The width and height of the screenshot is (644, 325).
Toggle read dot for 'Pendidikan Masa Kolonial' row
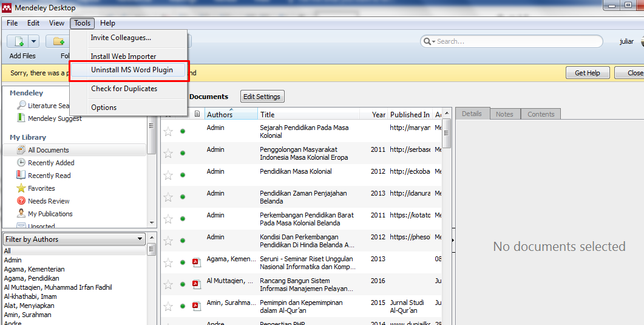[183, 175]
